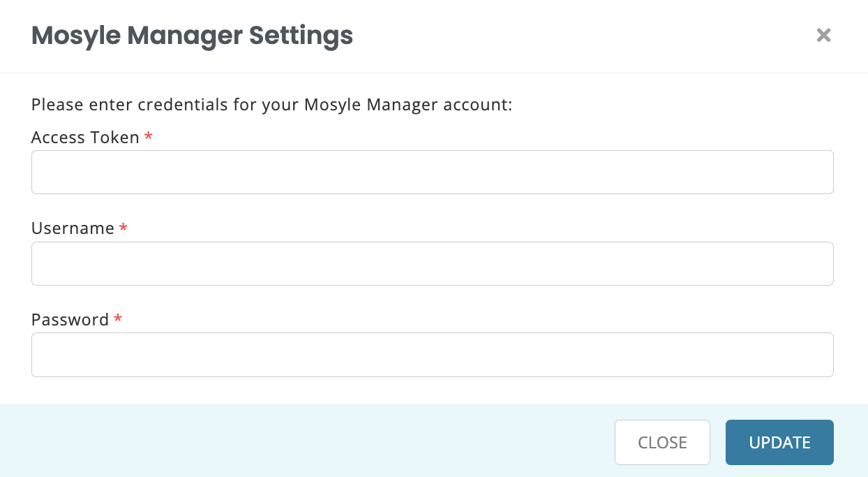Click the red asterisk after Password

tap(117, 319)
